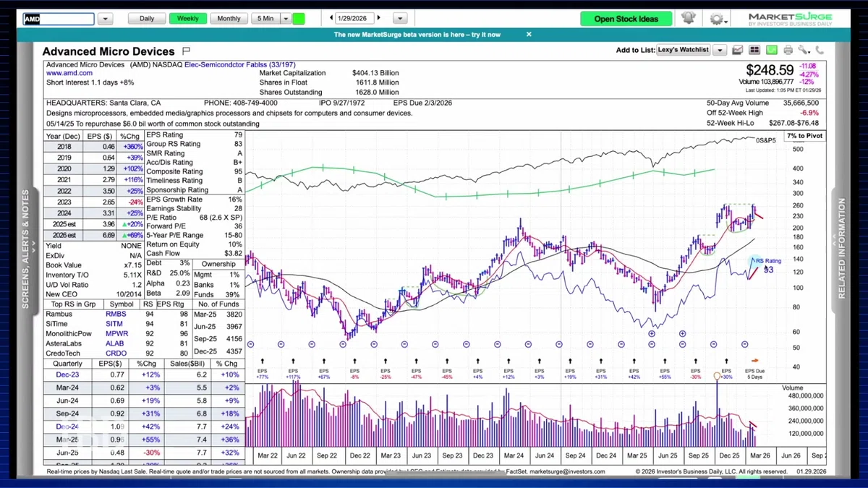Visit the www.amd.com website link
The image size is (868, 488).
(69, 73)
